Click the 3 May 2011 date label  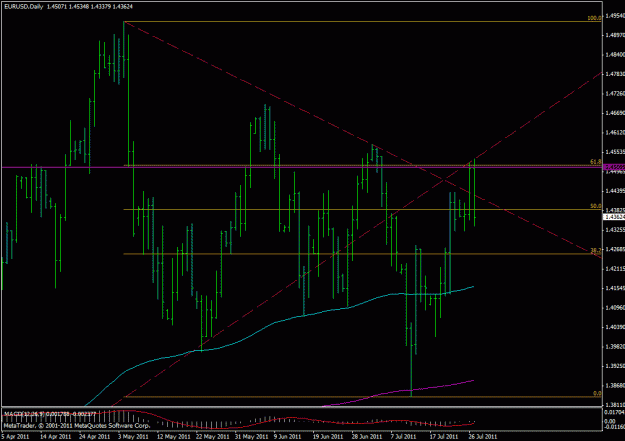click(x=133, y=437)
